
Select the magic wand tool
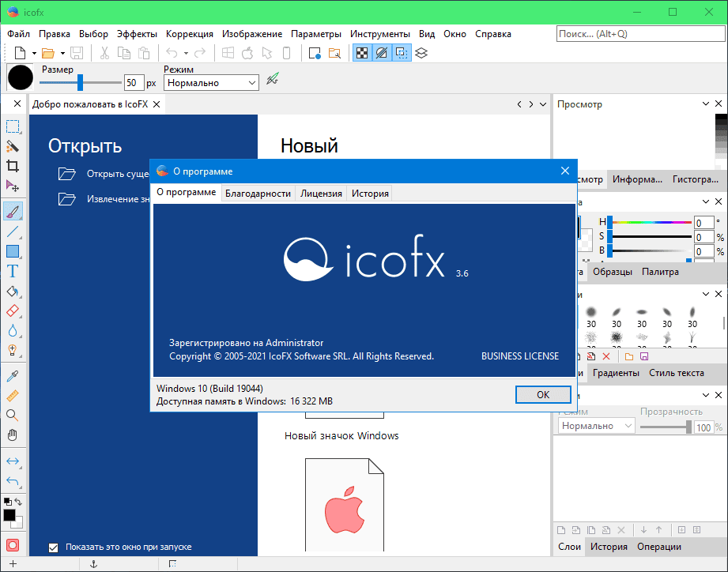(13, 147)
